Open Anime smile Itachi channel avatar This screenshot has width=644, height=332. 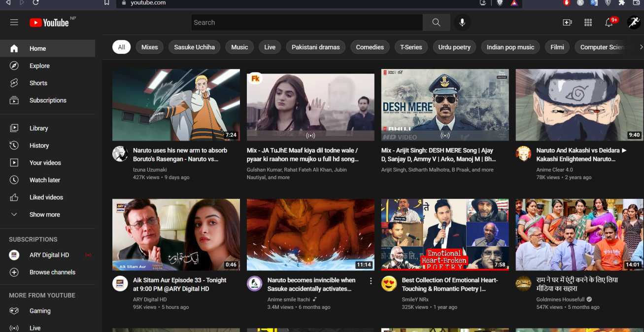click(x=255, y=284)
